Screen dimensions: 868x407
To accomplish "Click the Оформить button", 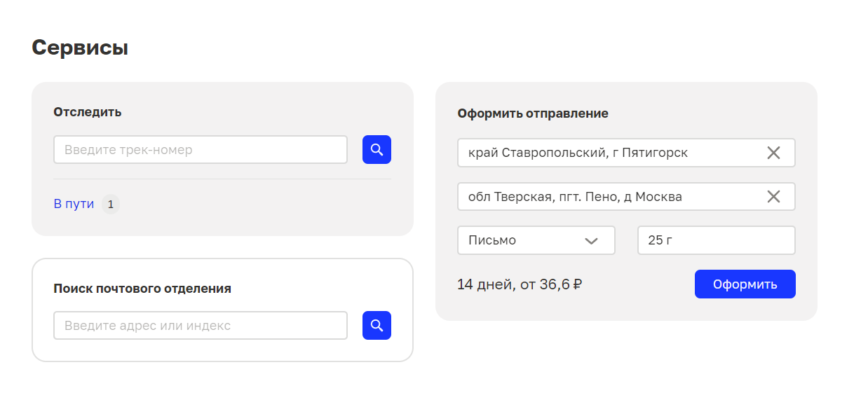I will (x=745, y=284).
